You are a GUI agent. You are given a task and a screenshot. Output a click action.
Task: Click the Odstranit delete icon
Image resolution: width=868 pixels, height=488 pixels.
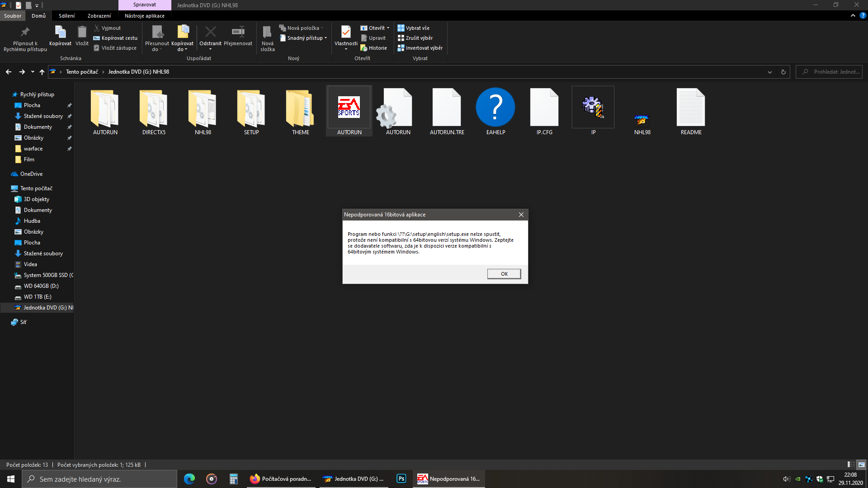[210, 33]
